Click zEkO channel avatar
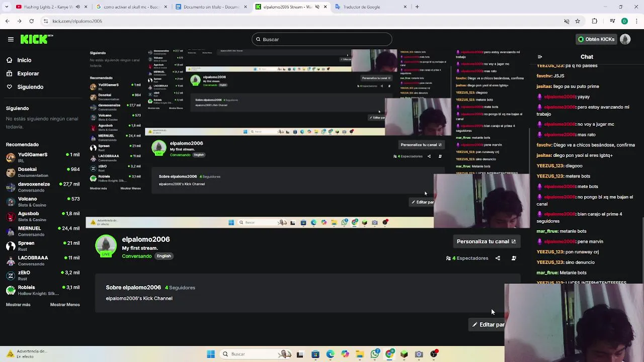This screenshot has height=362, width=644. 11,276
